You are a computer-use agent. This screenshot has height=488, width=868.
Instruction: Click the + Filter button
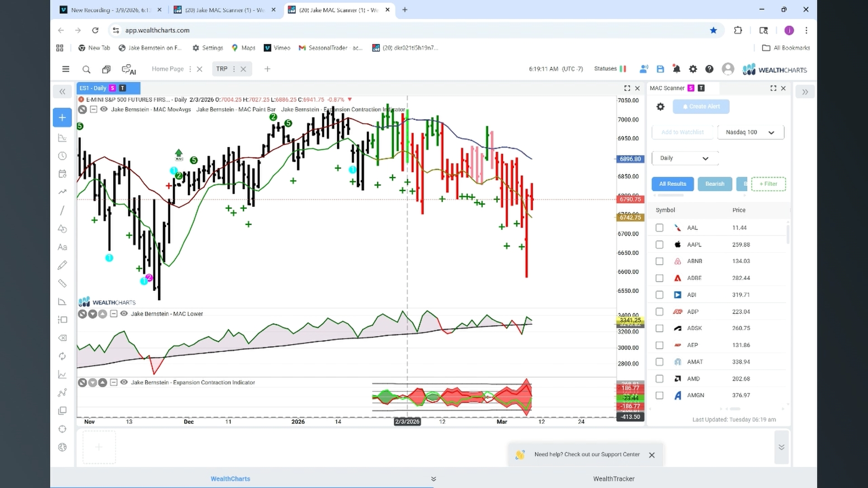point(768,184)
